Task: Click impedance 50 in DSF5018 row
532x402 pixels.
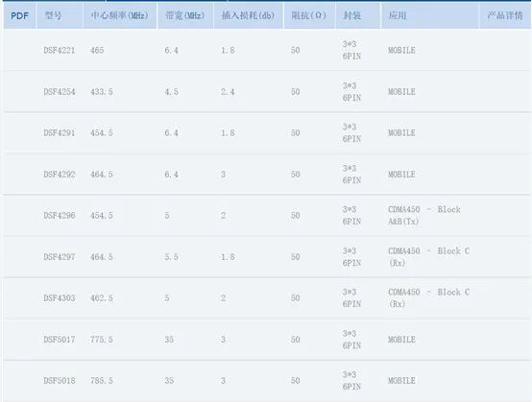Action: (295, 381)
